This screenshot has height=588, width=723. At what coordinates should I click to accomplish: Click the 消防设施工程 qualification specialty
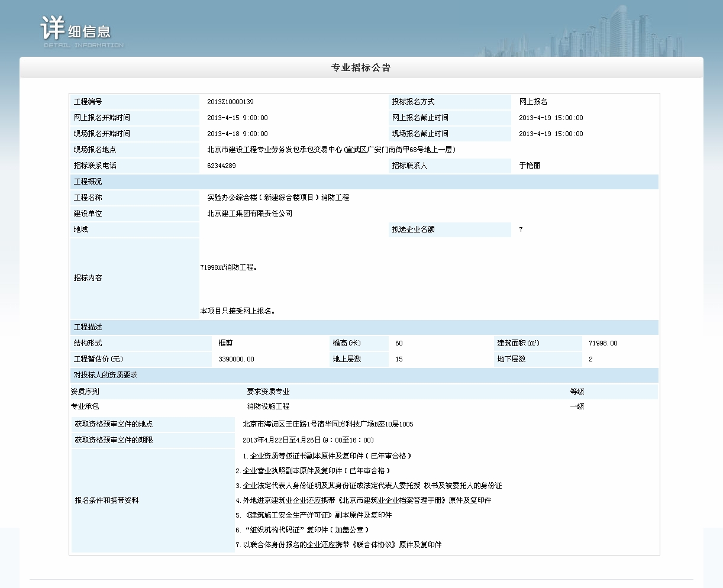pyautogui.click(x=268, y=406)
